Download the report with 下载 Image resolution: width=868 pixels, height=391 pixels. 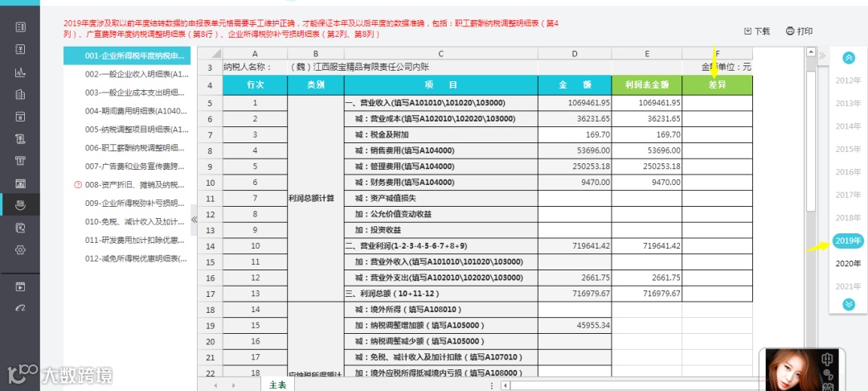pos(757,31)
